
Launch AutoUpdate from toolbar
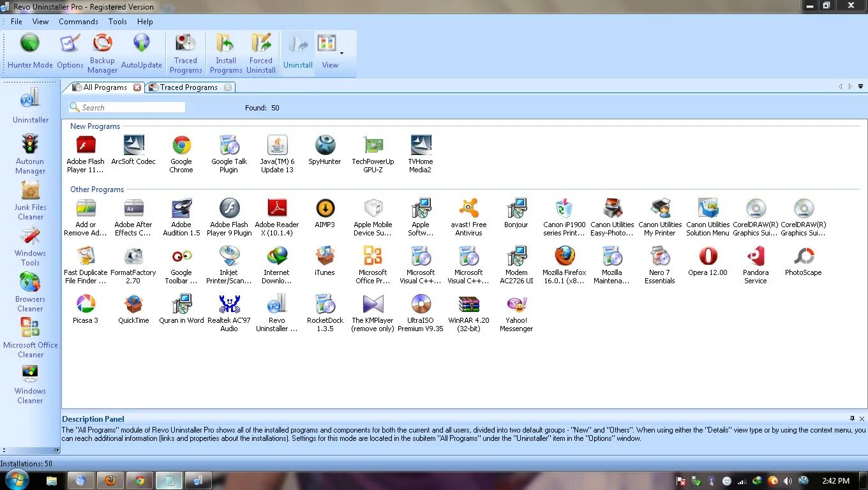[x=142, y=52]
